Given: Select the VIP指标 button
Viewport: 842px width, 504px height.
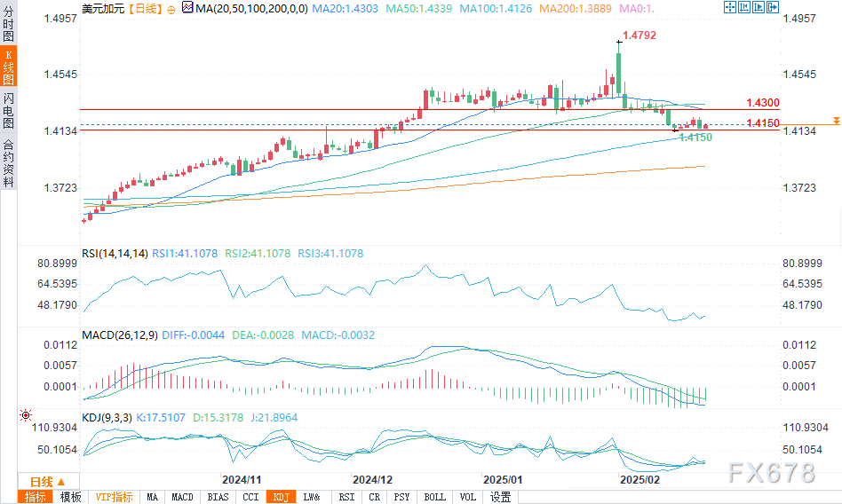Looking at the screenshot, I should [x=114, y=497].
